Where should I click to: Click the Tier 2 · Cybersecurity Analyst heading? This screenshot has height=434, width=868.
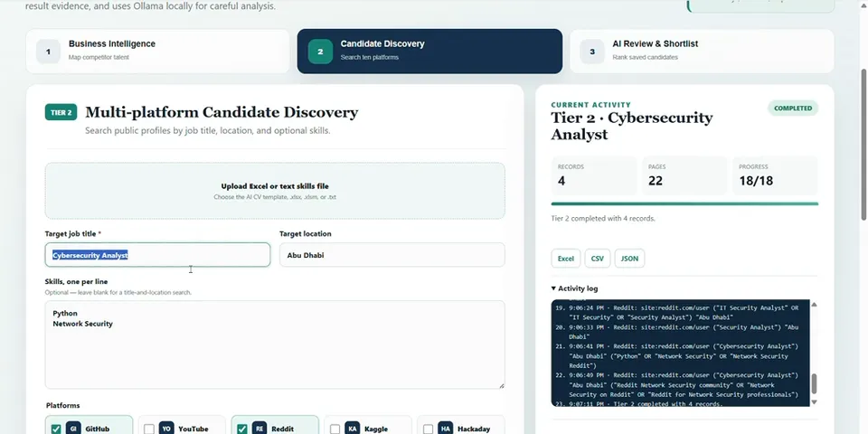632,126
